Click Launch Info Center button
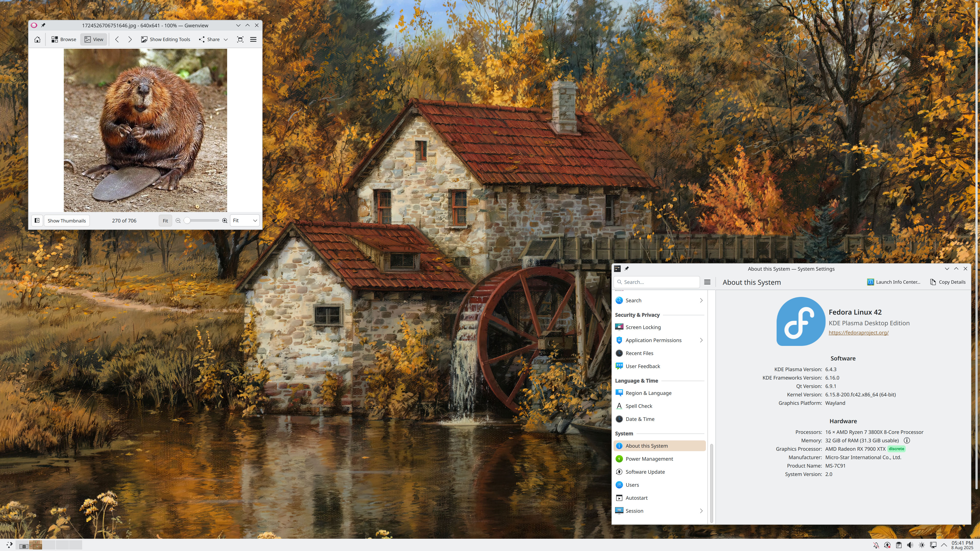 [x=894, y=282]
